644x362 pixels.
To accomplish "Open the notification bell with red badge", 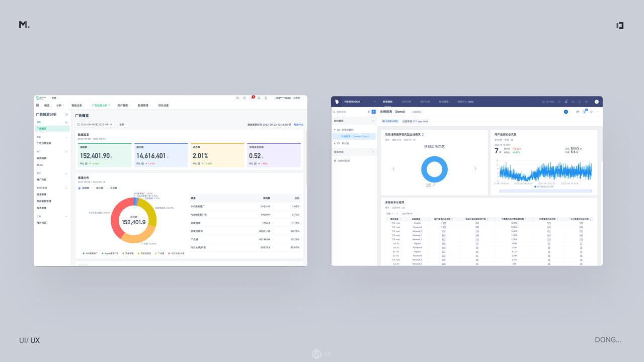I will coord(252,98).
